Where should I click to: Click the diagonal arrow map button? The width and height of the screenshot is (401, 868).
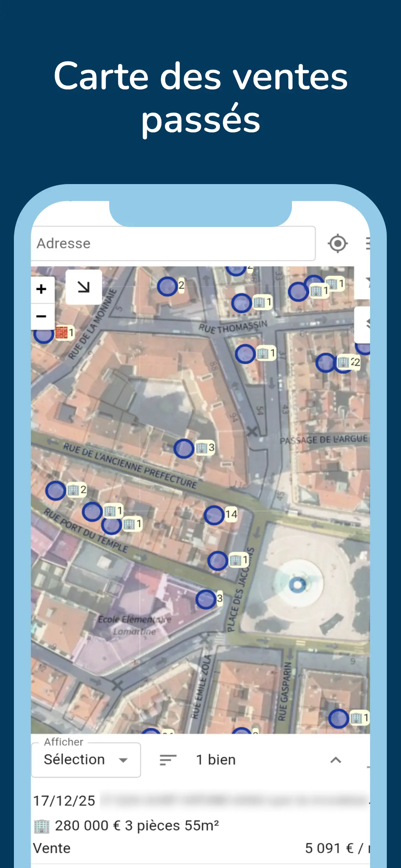click(x=84, y=287)
